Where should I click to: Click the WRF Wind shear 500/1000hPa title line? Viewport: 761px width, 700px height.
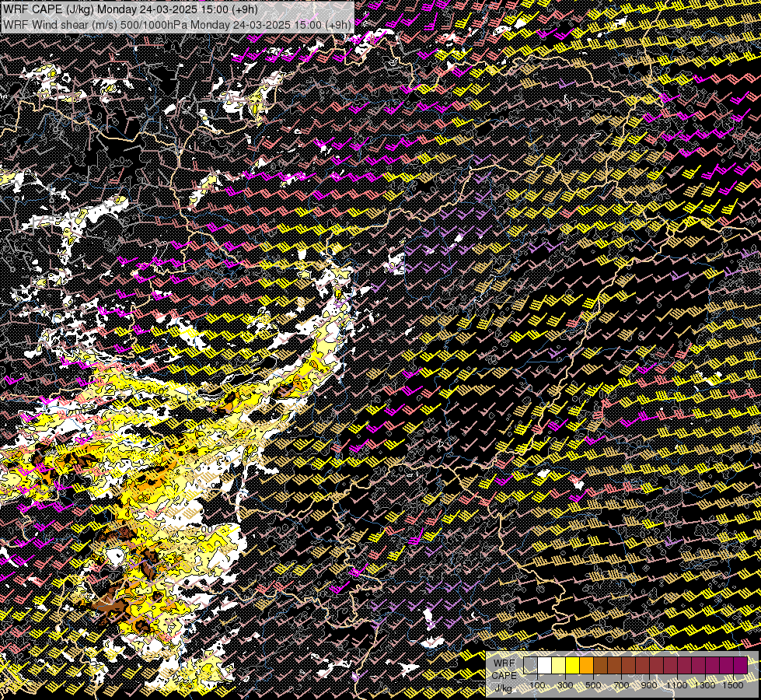coord(177,25)
